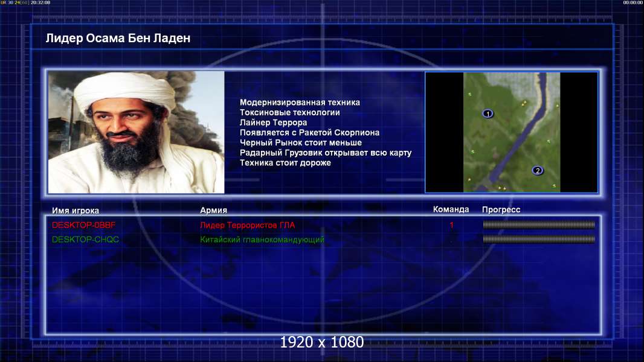The width and height of the screenshot is (644, 362).
Task: Click the "Имя игрока" column header
Action: [x=76, y=211]
